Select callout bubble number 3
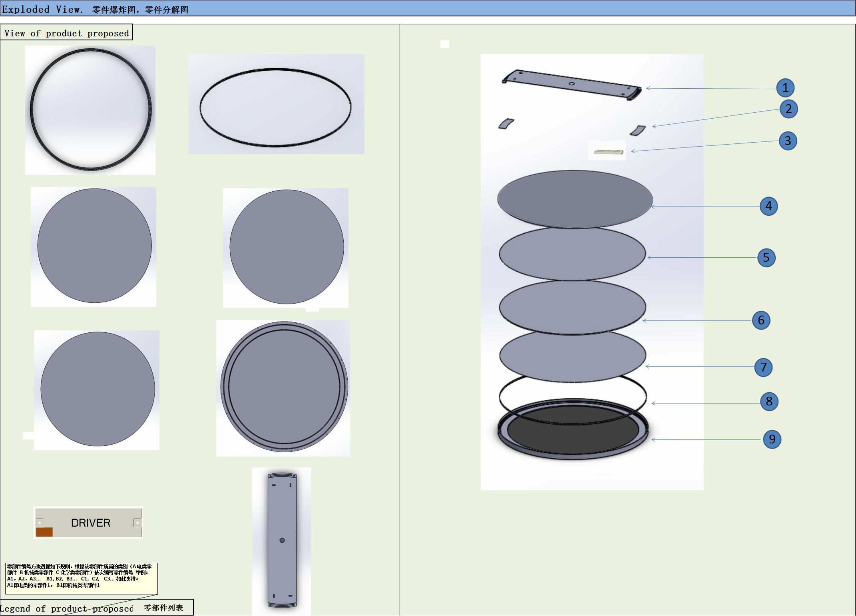The image size is (856, 616). coord(788,141)
